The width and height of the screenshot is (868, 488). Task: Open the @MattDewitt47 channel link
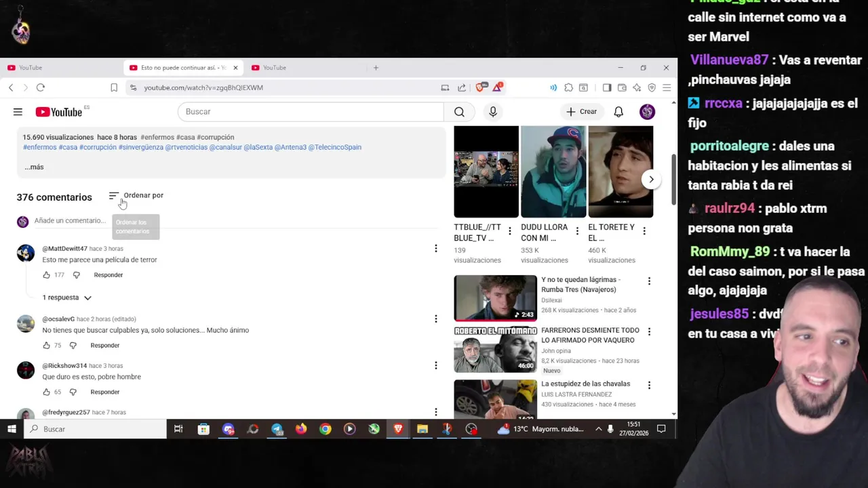[64, 249]
